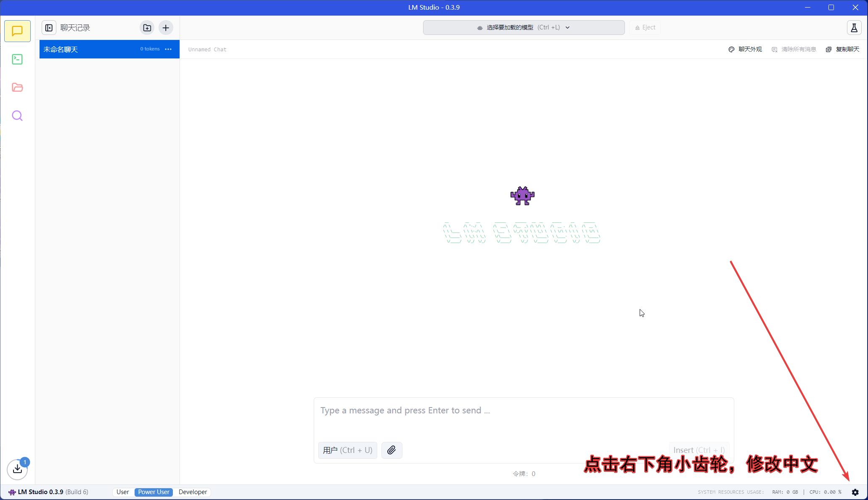This screenshot has height=500, width=868.
Task: Start a new chat with plus icon
Action: (x=166, y=28)
